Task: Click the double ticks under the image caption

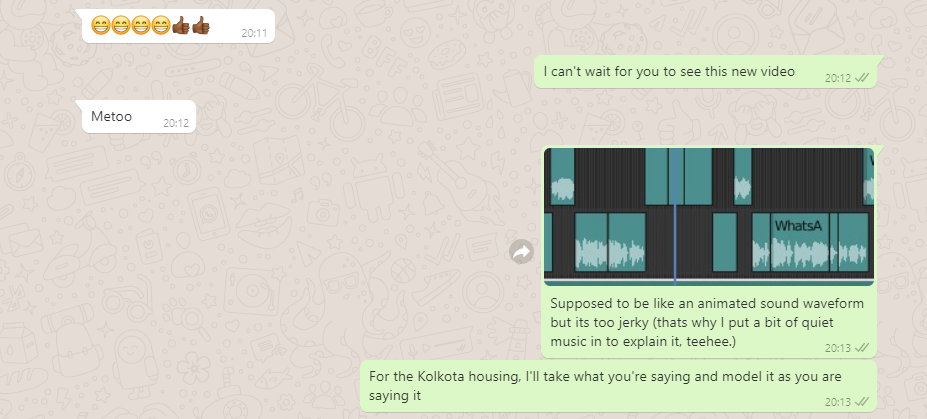Action: click(862, 348)
